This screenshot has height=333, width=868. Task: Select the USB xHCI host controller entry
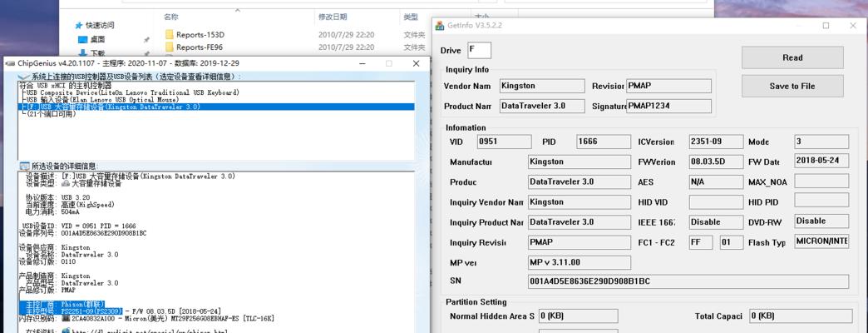click(66, 85)
